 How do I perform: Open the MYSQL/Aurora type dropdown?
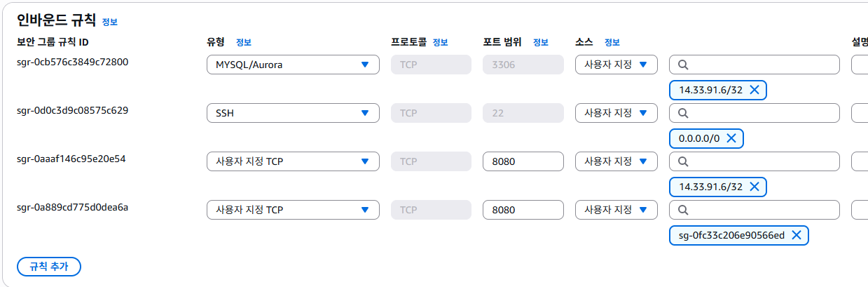coord(293,65)
